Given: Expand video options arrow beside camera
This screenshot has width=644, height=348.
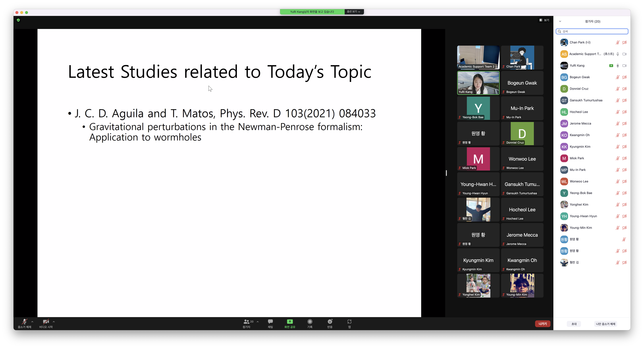Looking at the screenshot, I should point(54,322).
